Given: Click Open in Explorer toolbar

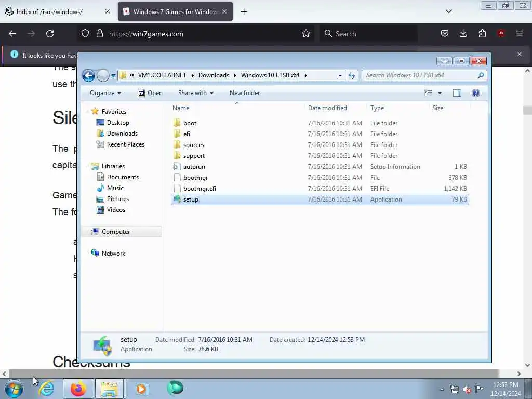Looking at the screenshot, I should tap(150, 93).
